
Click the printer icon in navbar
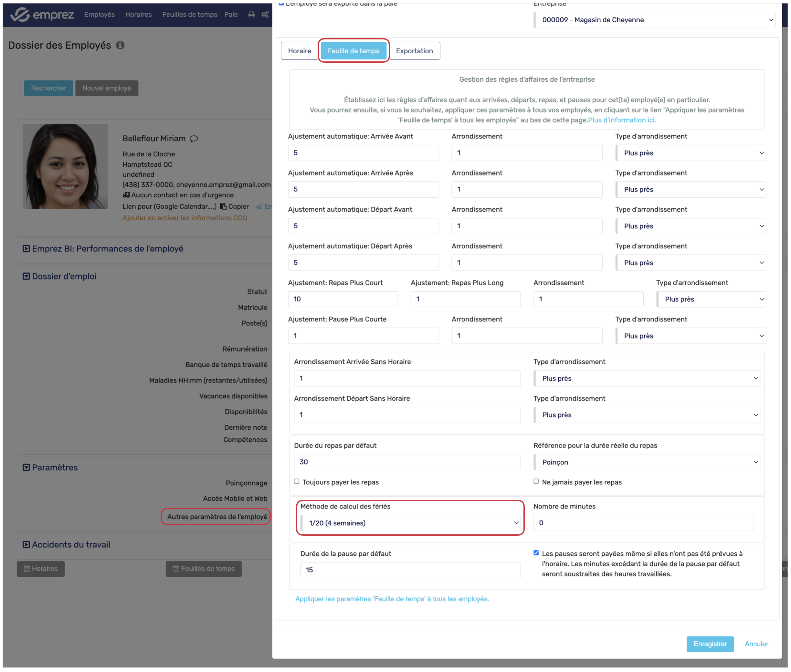tap(251, 15)
